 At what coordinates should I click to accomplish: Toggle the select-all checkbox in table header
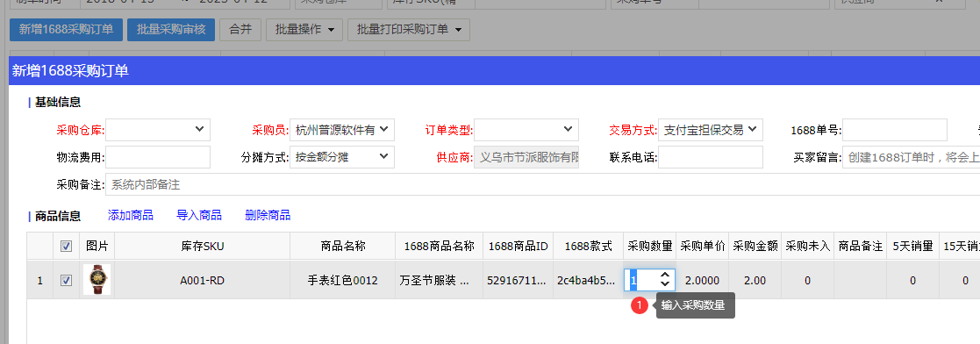click(x=66, y=247)
